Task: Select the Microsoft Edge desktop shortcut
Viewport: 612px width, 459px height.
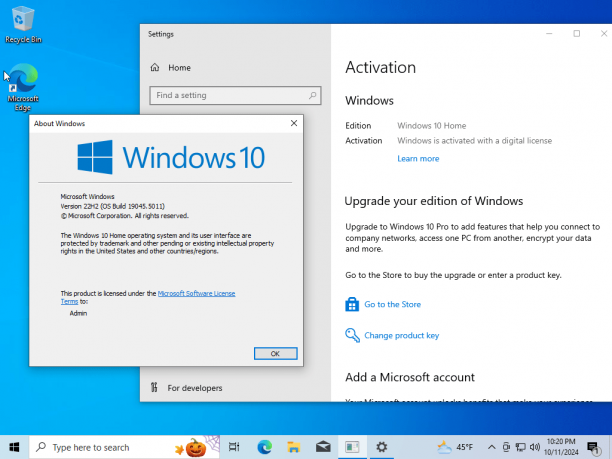Action: [23, 87]
